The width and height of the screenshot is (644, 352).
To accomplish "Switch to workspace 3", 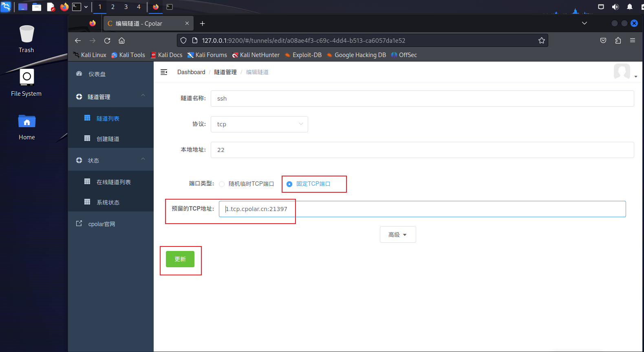I will (x=126, y=7).
